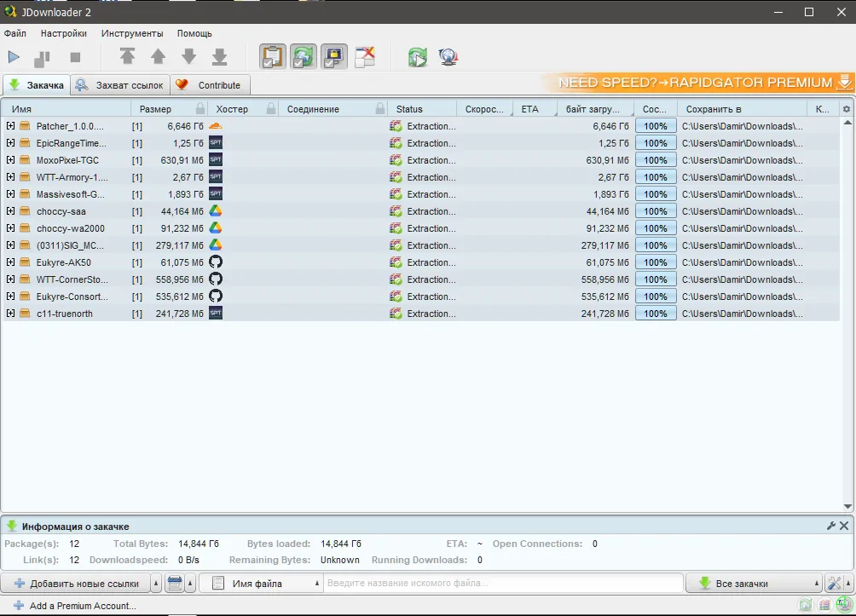The image size is (856, 616).
Task: Open the 'Настройки' menu
Action: [63, 33]
